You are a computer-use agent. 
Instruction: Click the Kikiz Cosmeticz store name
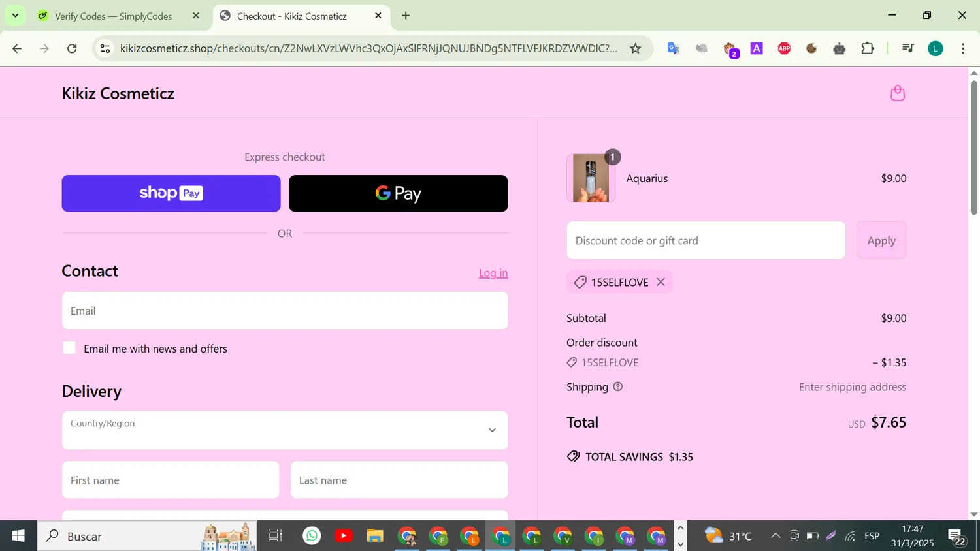tap(118, 93)
